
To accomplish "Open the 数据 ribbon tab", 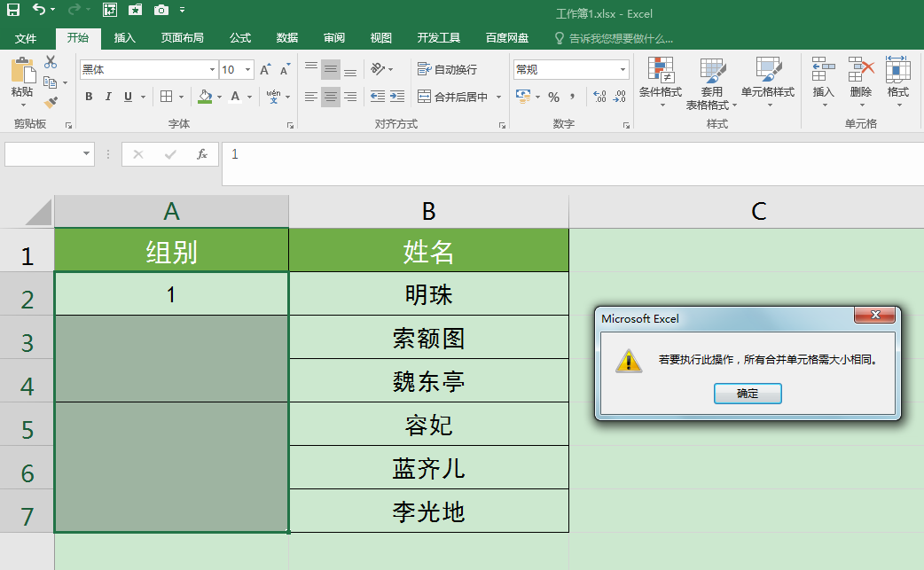I will tap(286, 38).
